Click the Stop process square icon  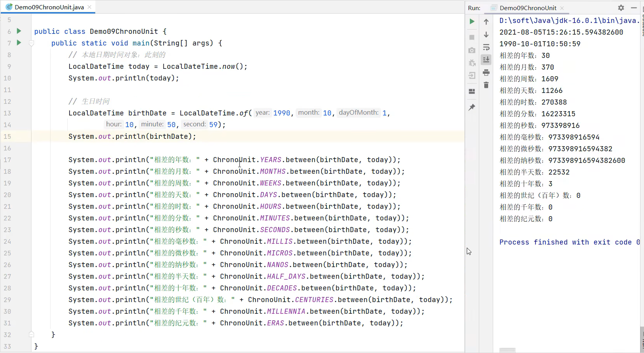point(472,37)
